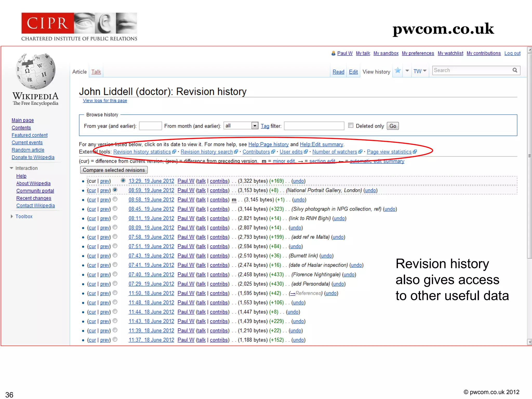Open the Donate to Wikipedia sidebar link

coord(33,157)
